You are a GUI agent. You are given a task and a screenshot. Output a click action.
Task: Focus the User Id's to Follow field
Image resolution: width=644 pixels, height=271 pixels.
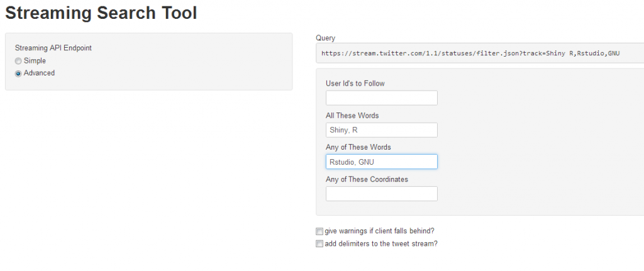point(381,98)
